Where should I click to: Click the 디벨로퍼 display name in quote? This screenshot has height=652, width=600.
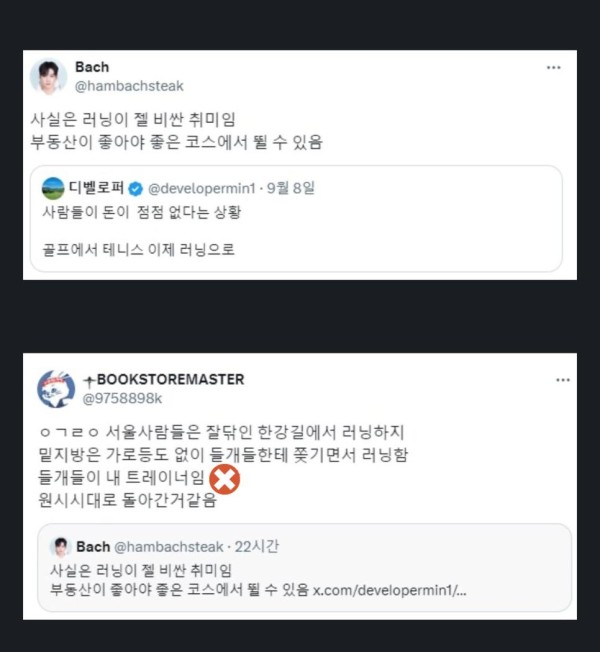[96, 188]
